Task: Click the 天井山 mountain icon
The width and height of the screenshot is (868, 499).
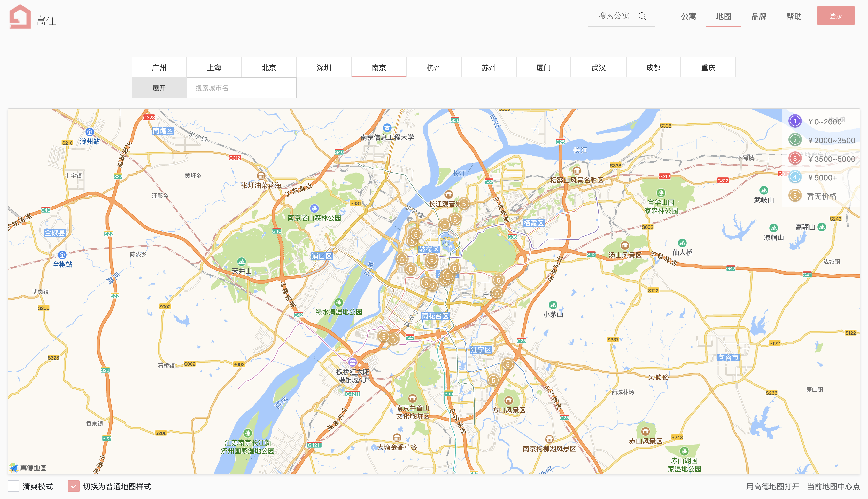Action: pos(242,262)
